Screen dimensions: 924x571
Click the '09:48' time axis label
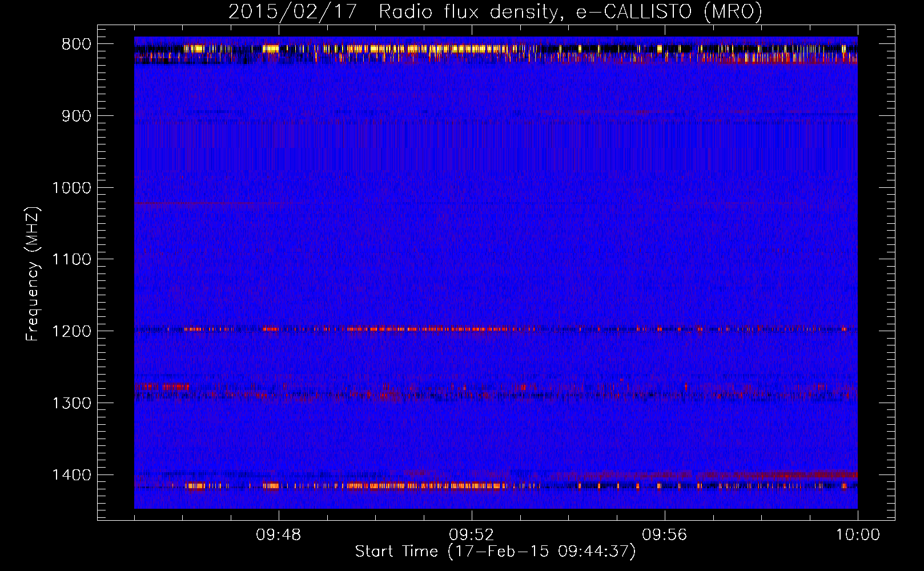click(x=278, y=535)
